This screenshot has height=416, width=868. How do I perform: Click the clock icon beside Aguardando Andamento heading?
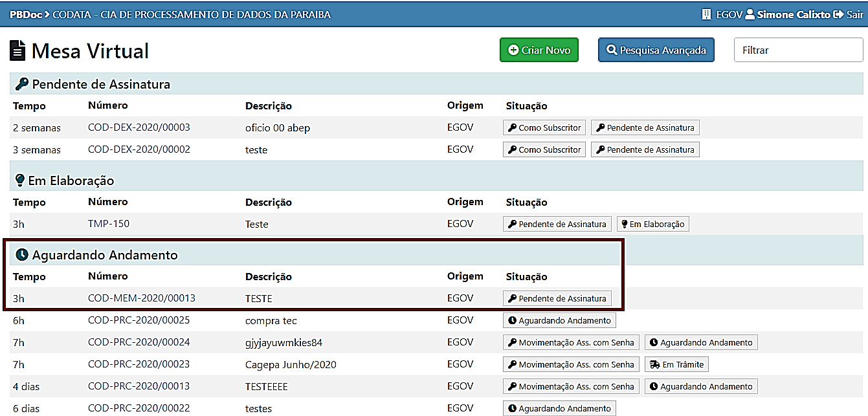(x=22, y=255)
